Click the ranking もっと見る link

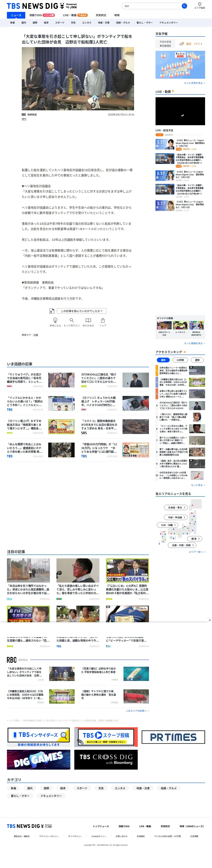pyautogui.click(x=198, y=485)
